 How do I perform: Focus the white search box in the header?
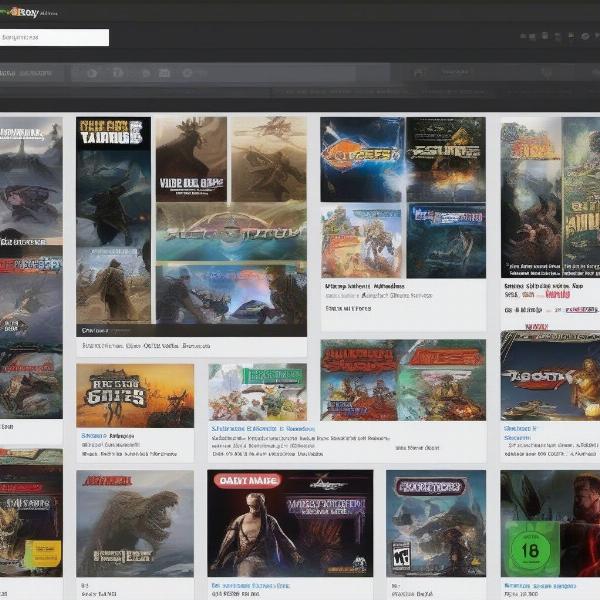point(54,38)
